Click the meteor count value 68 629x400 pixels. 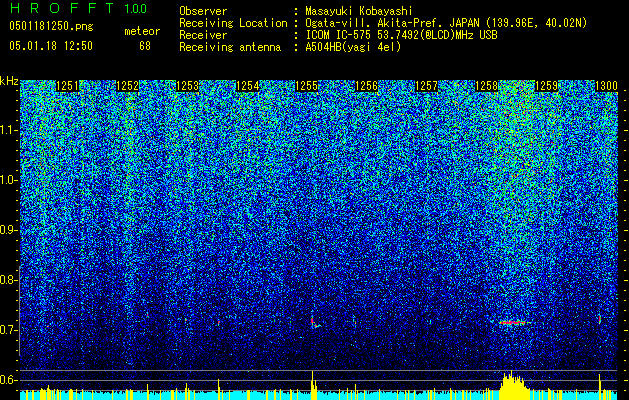145,46
